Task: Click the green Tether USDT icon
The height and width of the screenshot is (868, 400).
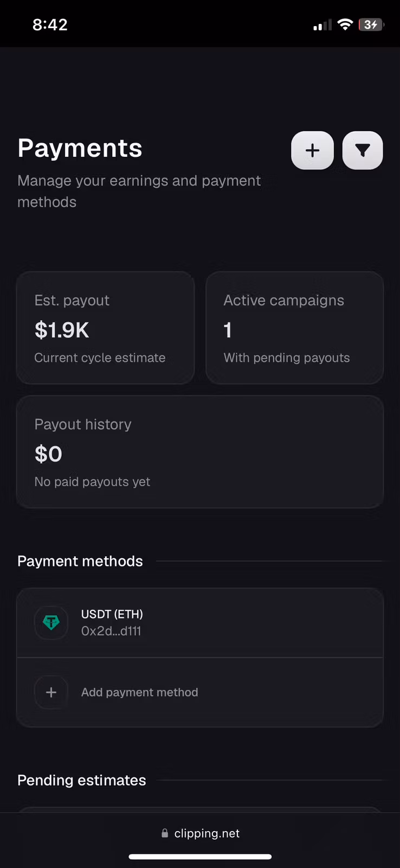Action: pyautogui.click(x=51, y=622)
